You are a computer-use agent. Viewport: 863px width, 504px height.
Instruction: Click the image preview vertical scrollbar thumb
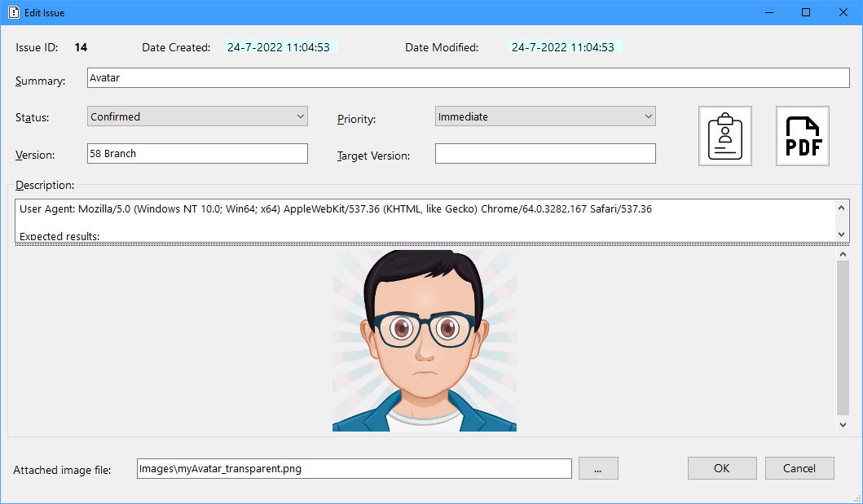pyautogui.click(x=843, y=338)
